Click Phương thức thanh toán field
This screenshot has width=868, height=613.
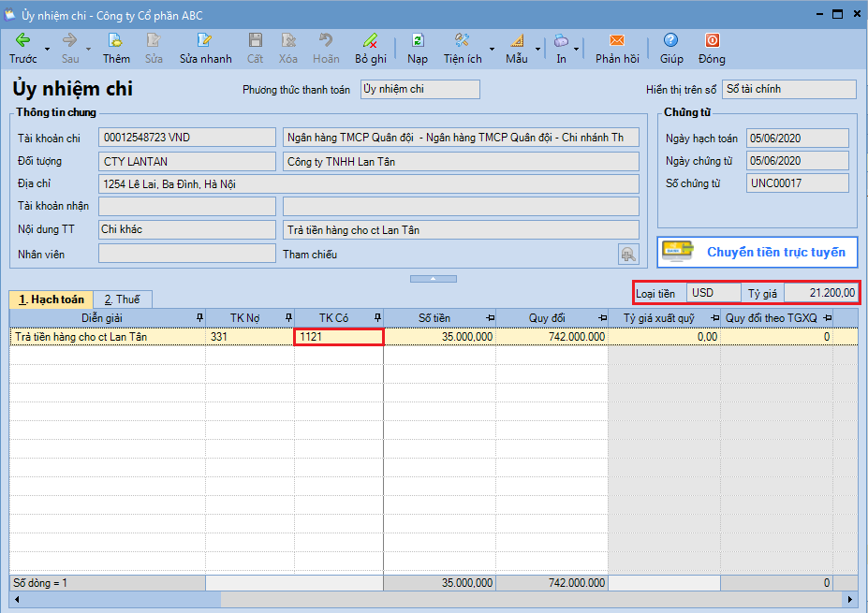point(420,89)
